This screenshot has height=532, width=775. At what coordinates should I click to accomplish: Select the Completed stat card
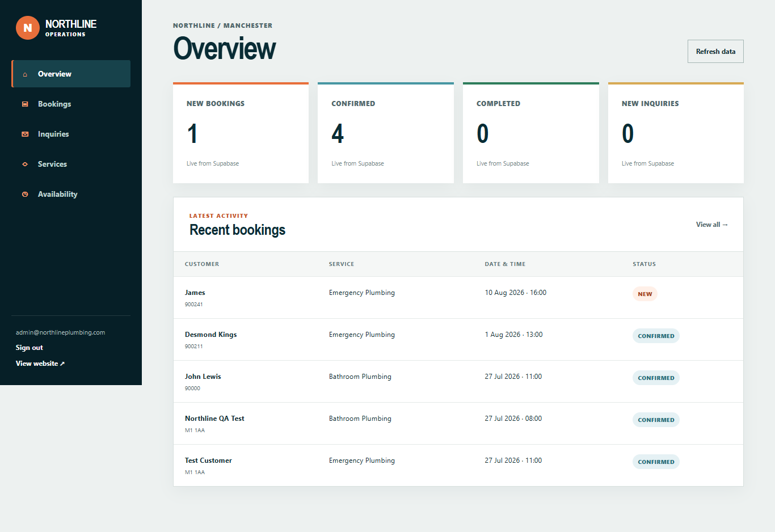531,133
